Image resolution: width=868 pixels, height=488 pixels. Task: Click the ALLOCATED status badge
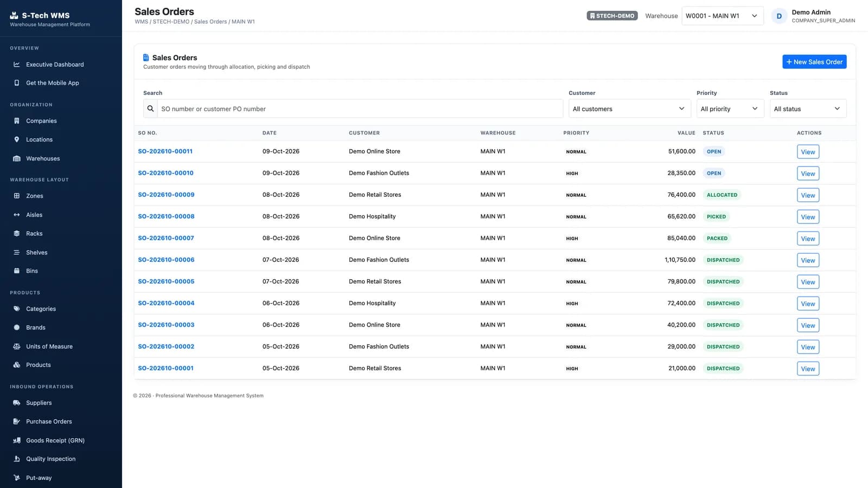722,195
